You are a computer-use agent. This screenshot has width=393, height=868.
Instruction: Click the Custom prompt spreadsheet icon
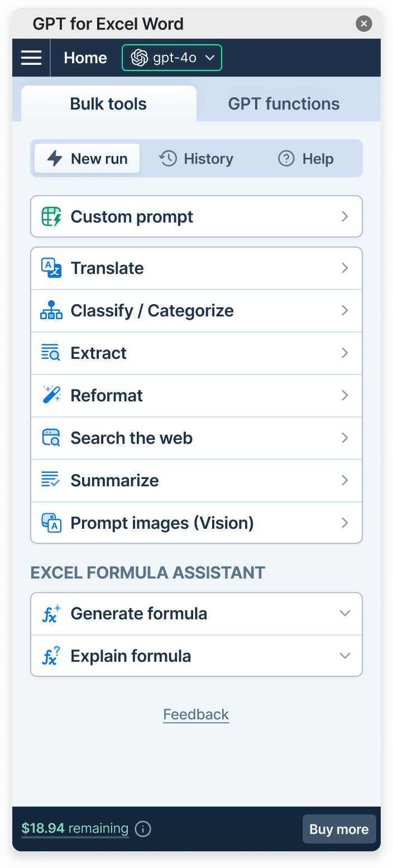click(51, 217)
